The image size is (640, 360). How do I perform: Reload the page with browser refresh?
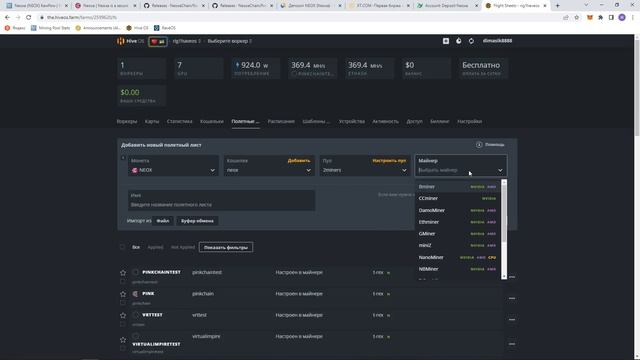click(x=29, y=18)
